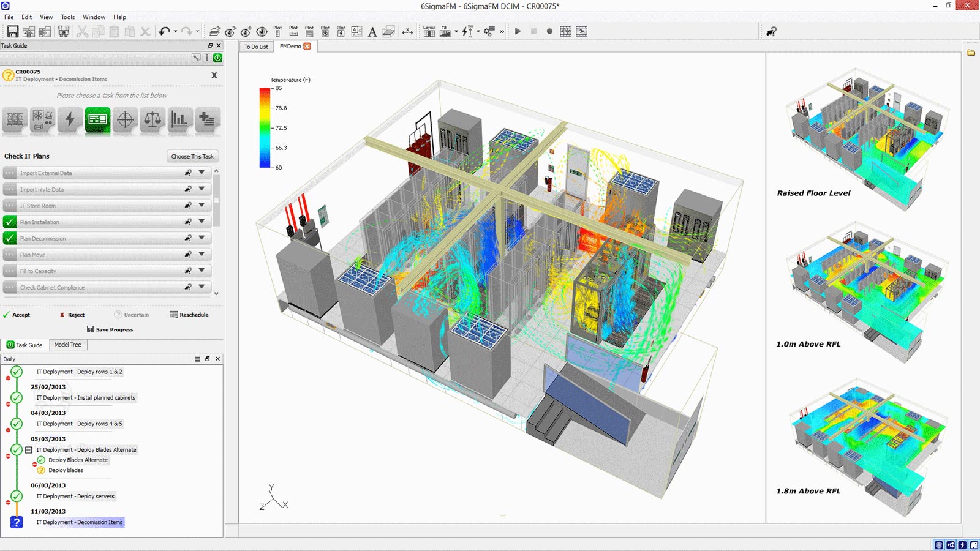Image resolution: width=980 pixels, height=551 pixels.
Task: Toggle the Plan Installation green checkmark
Action: [x=10, y=222]
